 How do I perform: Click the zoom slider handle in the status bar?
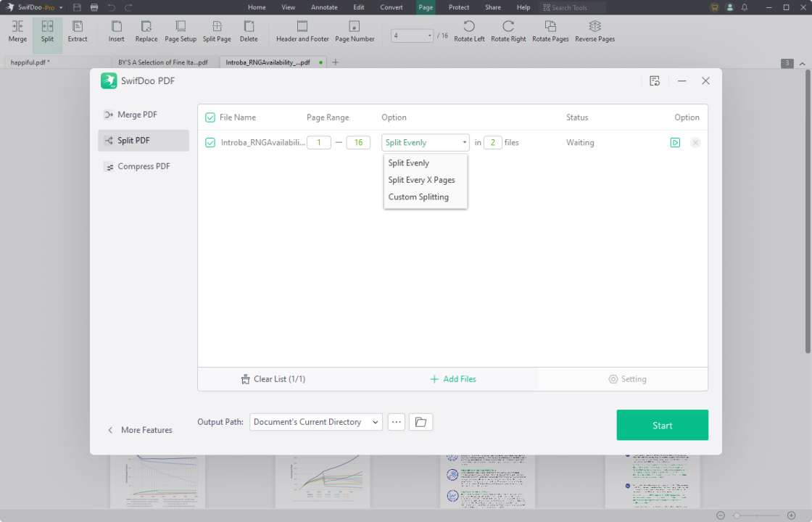click(x=737, y=515)
